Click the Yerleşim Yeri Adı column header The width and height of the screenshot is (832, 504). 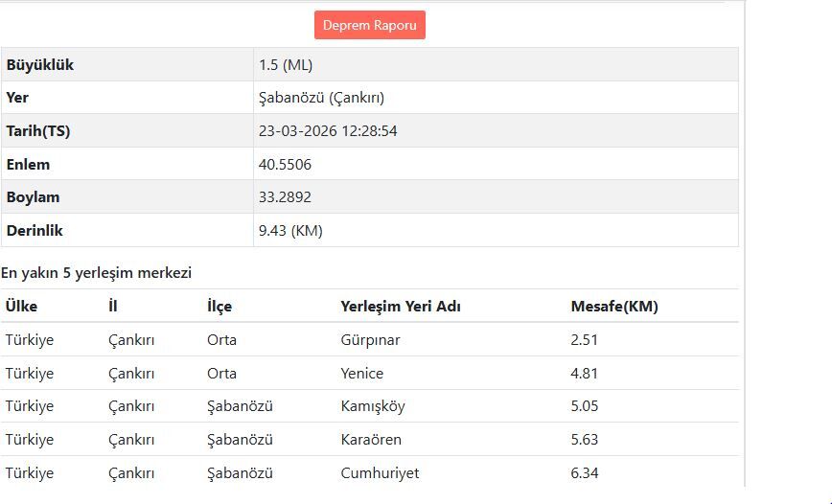coord(401,307)
